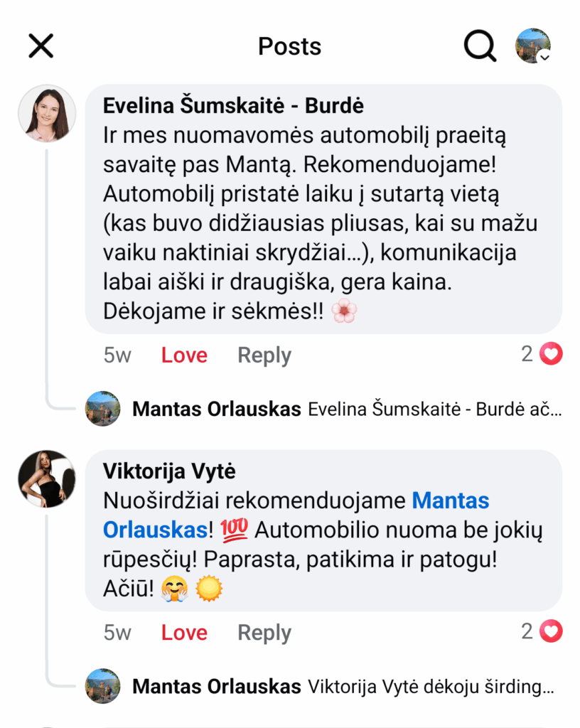Image resolution: width=580 pixels, height=728 pixels.
Task: Toggle Love on Viktorija's comment
Action: [184, 633]
